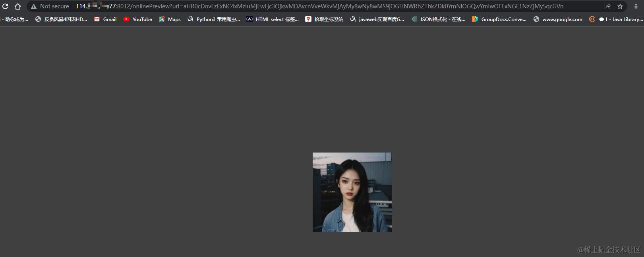
Task: Bookmark this page with the star icon
Action: click(620, 6)
